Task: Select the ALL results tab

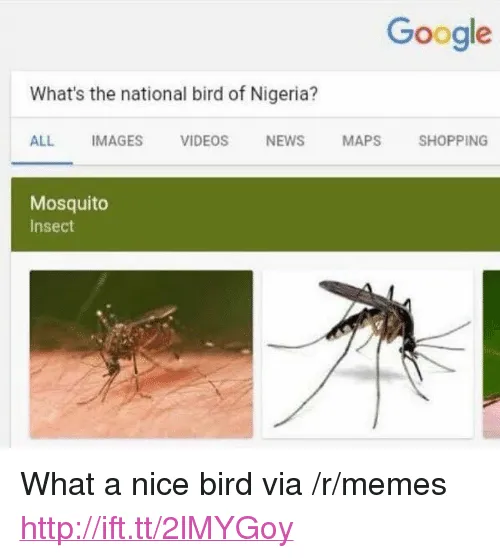Action: tap(42, 141)
